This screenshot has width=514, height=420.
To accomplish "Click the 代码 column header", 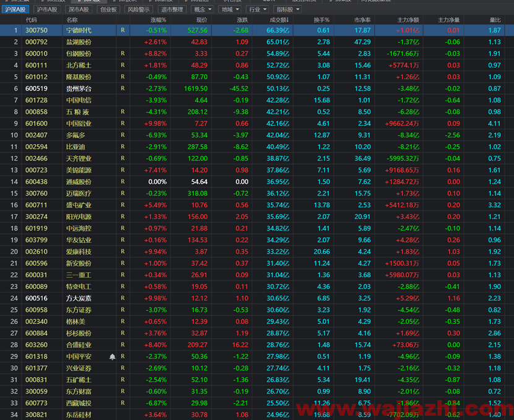I will (x=31, y=20).
